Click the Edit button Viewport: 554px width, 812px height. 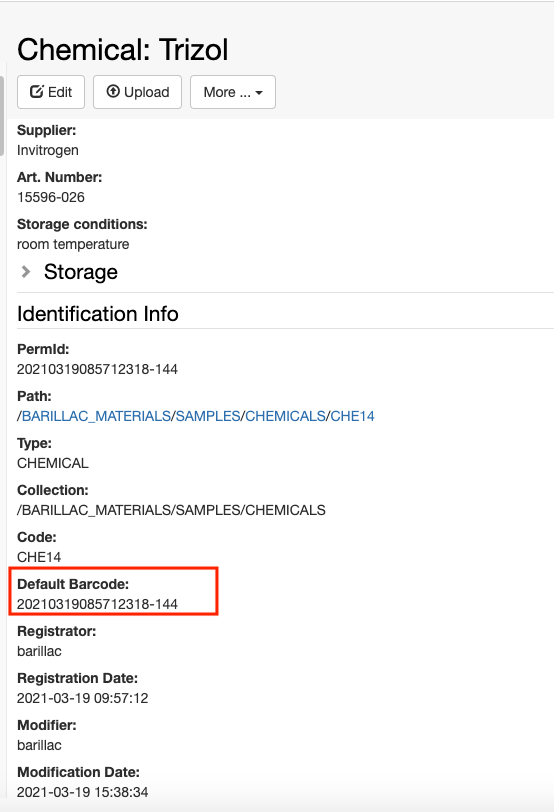pos(51,92)
